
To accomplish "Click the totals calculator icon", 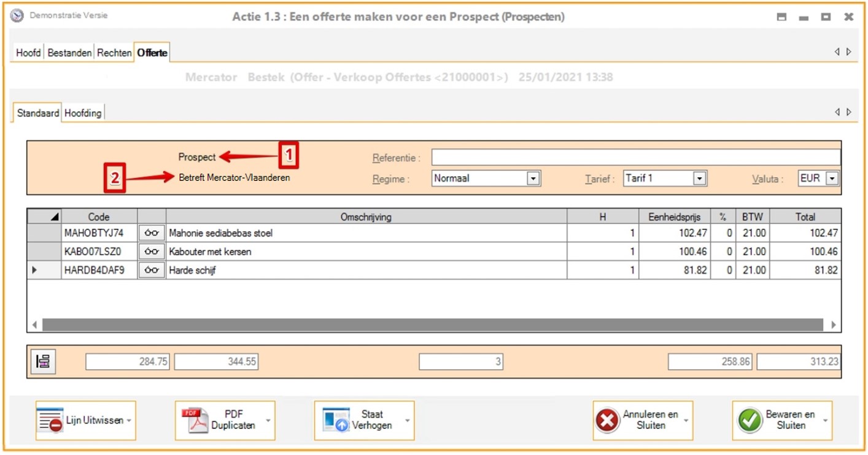I will coord(43,362).
